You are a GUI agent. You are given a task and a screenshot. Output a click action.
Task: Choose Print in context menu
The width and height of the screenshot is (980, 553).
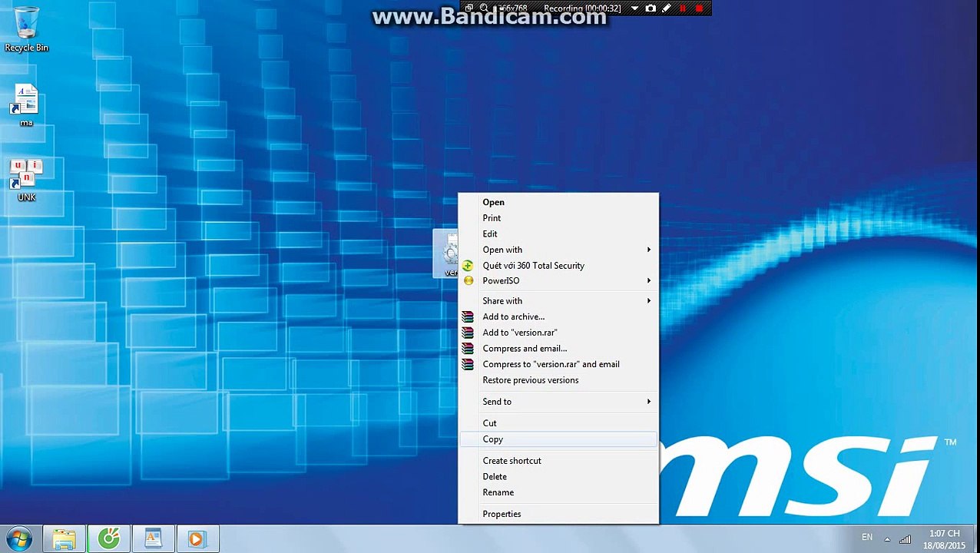(558, 218)
